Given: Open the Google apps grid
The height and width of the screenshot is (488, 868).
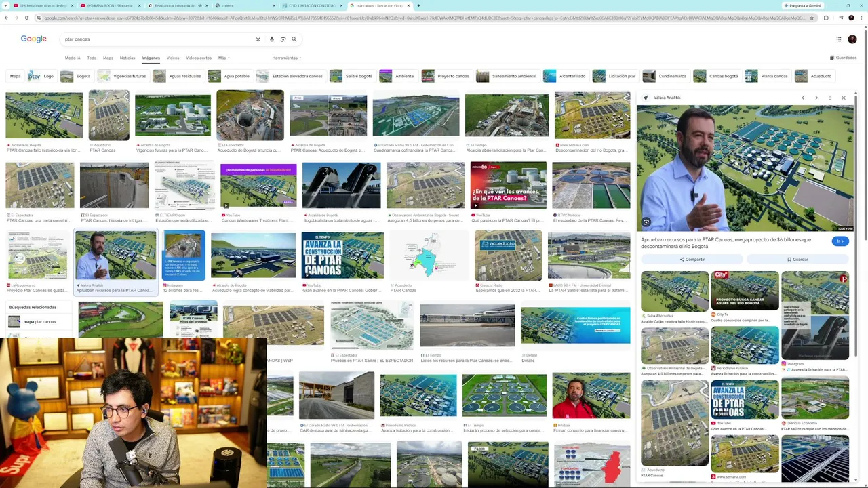Looking at the screenshot, I should click(839, 39).
